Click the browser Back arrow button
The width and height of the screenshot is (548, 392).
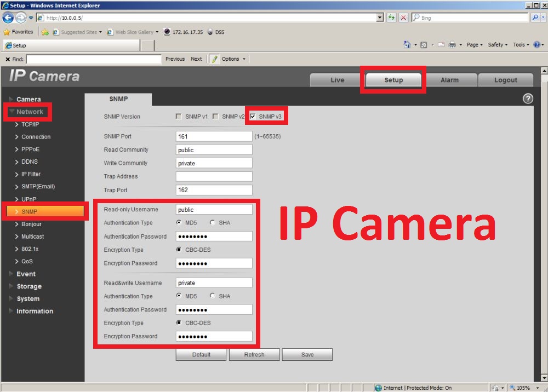(x=8, y=18)
